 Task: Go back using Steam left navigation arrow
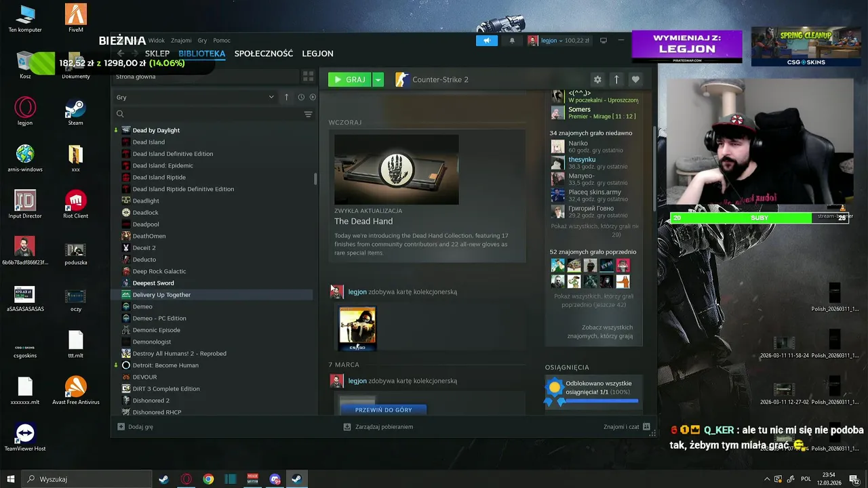(121, 54)
